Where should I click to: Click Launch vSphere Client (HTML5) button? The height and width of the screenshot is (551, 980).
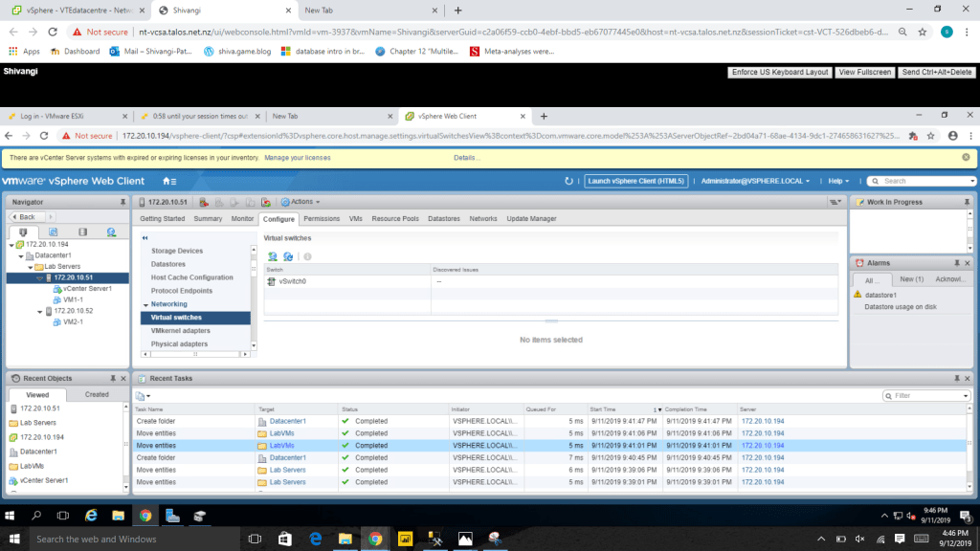[636, 181]
